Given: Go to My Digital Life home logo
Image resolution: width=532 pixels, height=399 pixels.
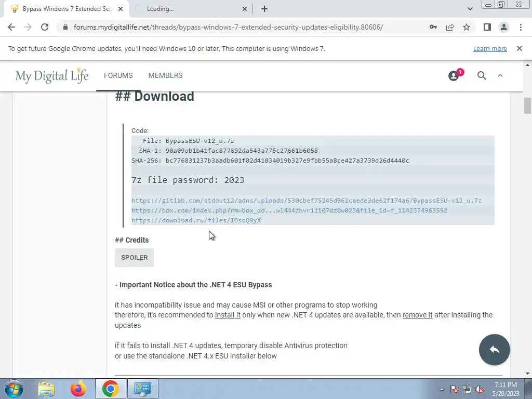Looking at the screenshot, I should click(x=52, y=75).
